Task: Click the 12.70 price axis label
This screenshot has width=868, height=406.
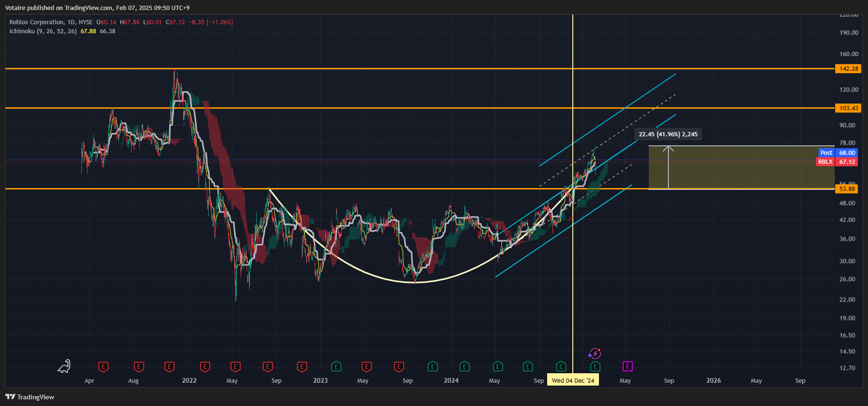Action: pos(847,368)
